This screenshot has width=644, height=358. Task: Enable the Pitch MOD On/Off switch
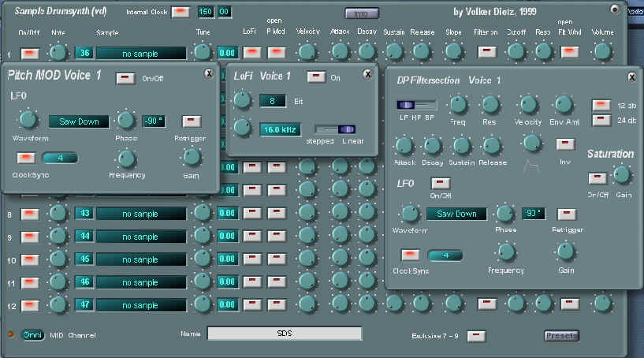tap(125, 77)
